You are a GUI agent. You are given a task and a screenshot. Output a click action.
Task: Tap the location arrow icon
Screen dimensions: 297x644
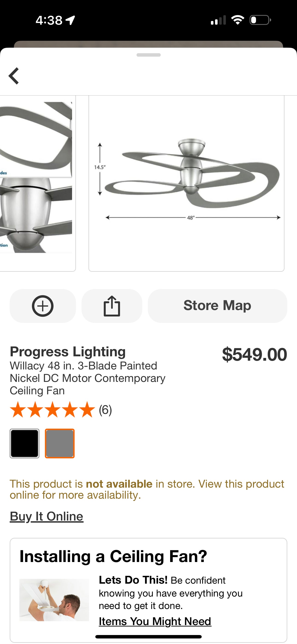pos(70,20)
